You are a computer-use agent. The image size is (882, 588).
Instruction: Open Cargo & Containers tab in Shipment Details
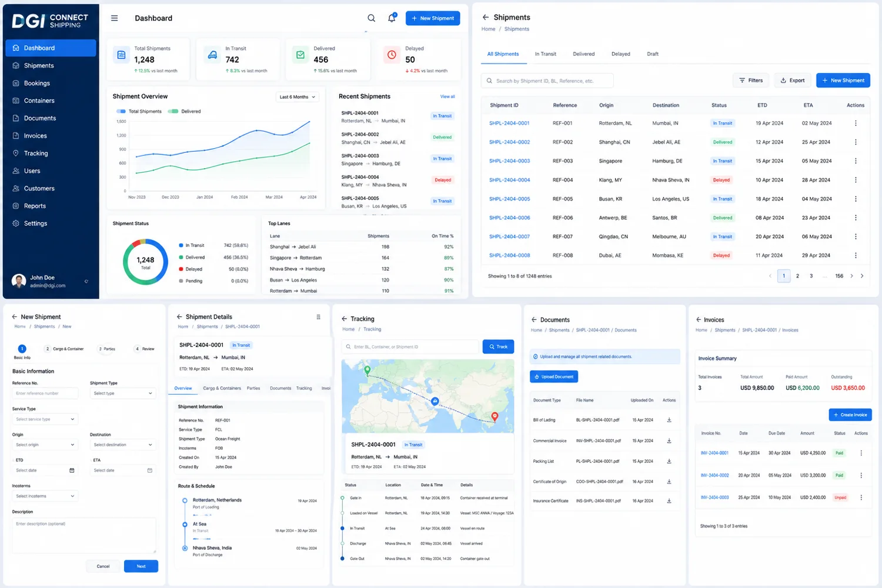(222, 388)
